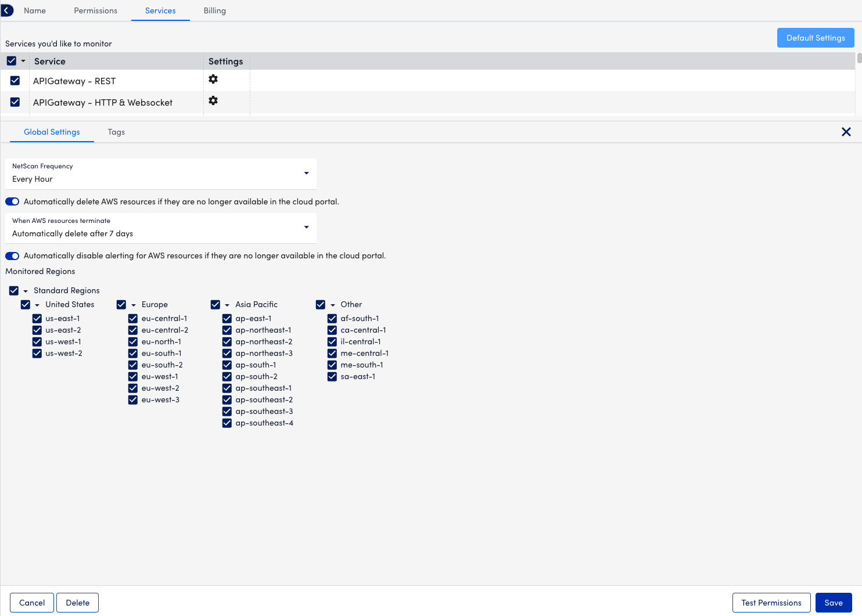Uncheck ap-northeast-3 region

(227, 353)
